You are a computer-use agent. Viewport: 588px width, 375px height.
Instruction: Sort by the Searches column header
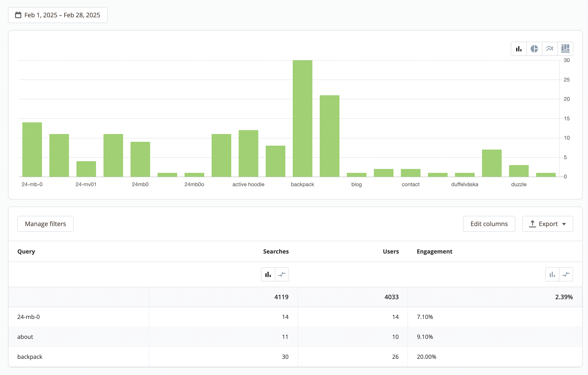click(276, 252)
